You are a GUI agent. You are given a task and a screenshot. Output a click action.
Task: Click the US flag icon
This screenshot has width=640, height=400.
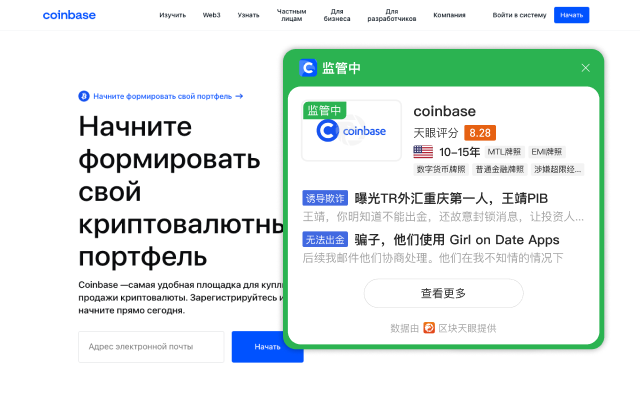point(423,152)
